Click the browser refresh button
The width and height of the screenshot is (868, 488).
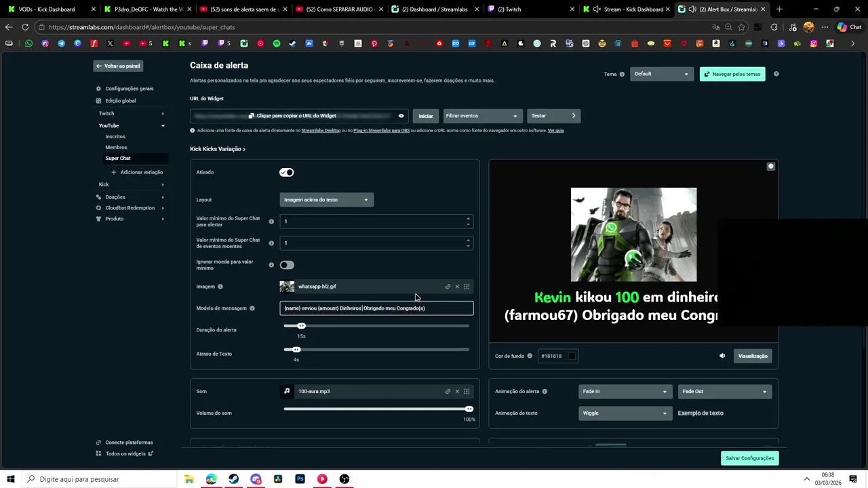pos(25,27)
